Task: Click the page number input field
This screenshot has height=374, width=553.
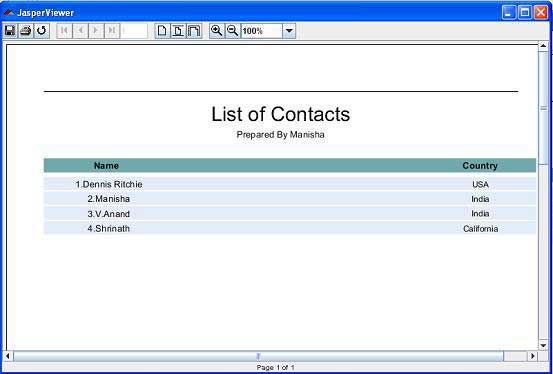Action: 134,31
